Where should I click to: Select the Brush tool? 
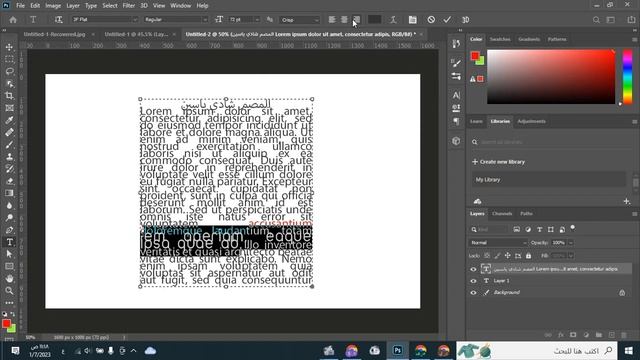click(9, 144)
